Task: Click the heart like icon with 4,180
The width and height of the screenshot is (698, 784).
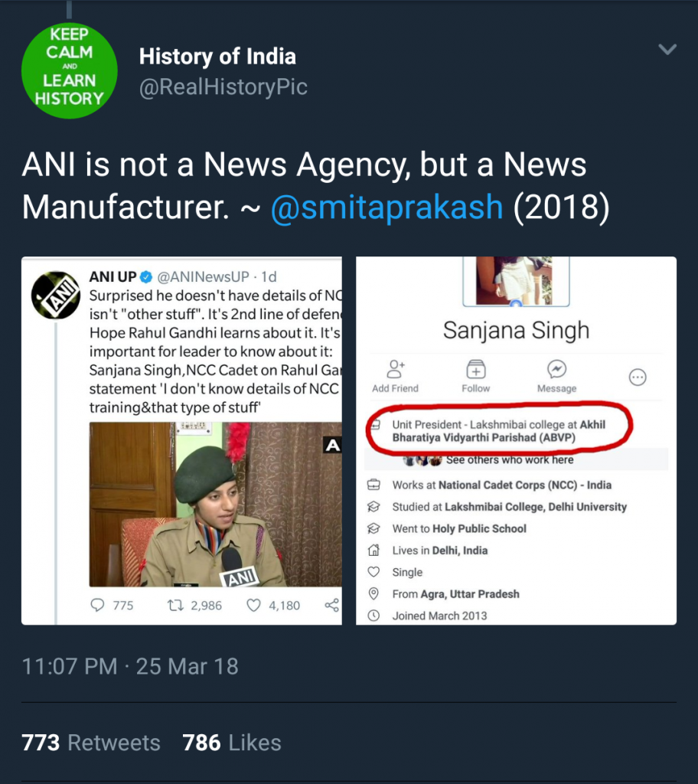Action: click(x=253, y=606)
